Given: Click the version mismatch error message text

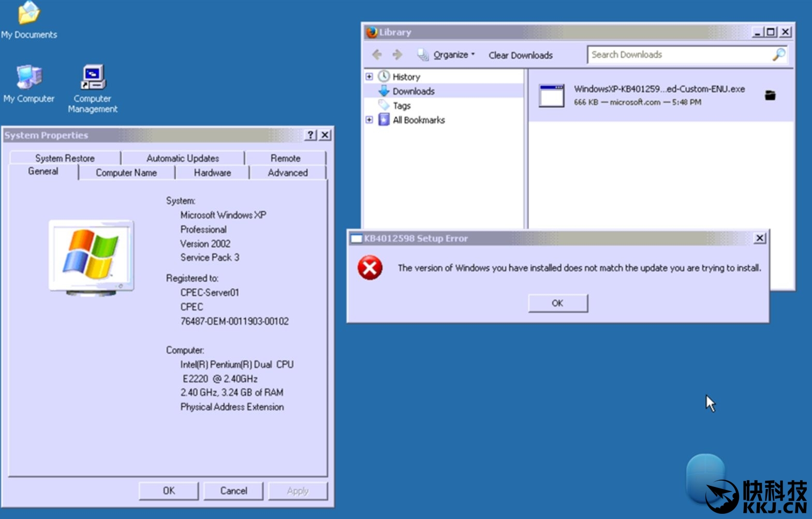Looking at the screenshot, I should pyautogui.click(x=579, y=268).
